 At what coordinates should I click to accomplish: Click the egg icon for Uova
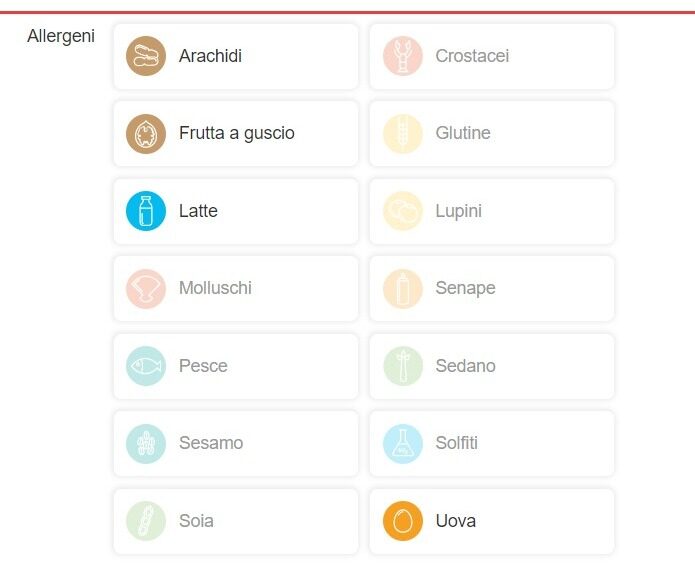[x=402, y=521]
